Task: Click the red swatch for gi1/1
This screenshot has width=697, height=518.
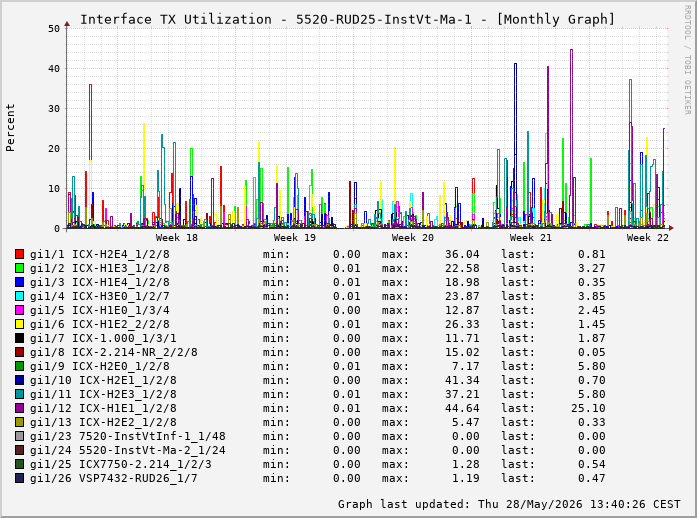Action: click(x=19, y=254)
